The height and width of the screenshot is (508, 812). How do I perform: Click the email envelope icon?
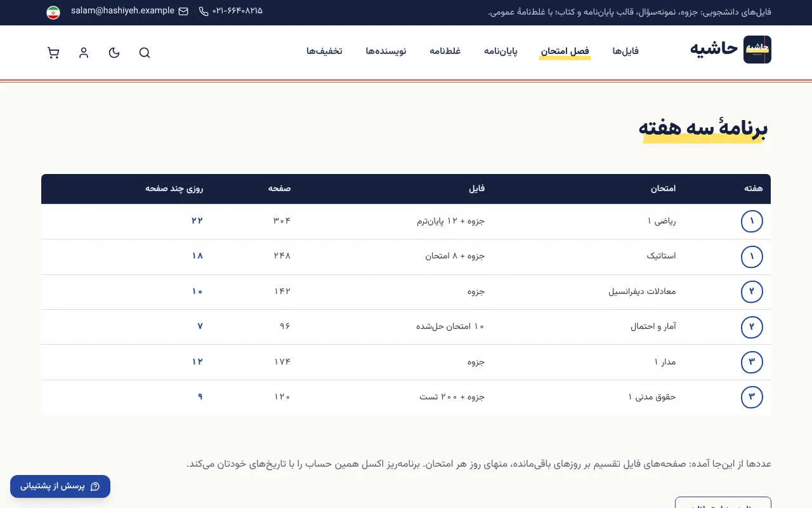click(x=183, y=11)
